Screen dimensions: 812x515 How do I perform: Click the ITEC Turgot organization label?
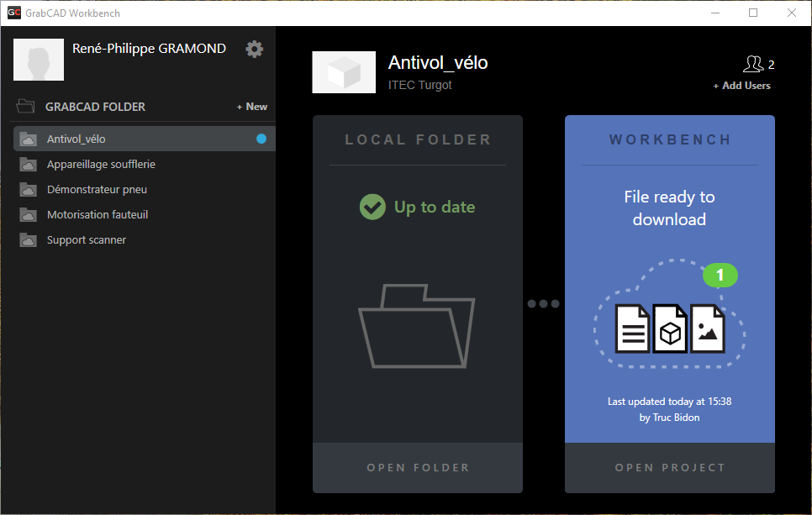click(420, 85)
